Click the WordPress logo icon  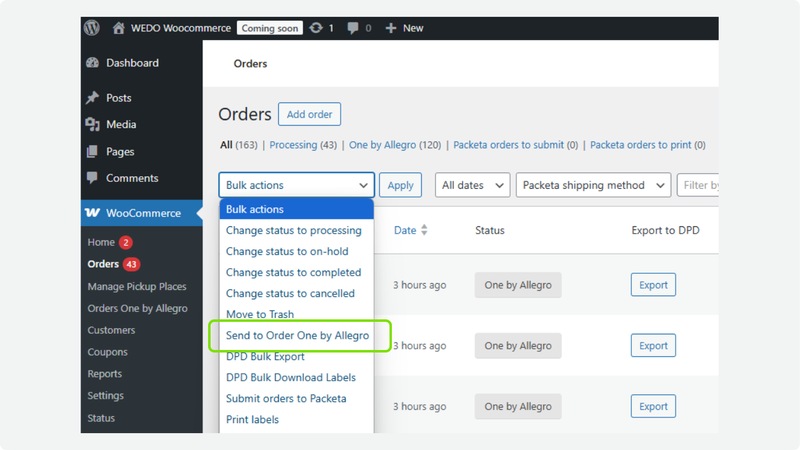tap(92, 28)
